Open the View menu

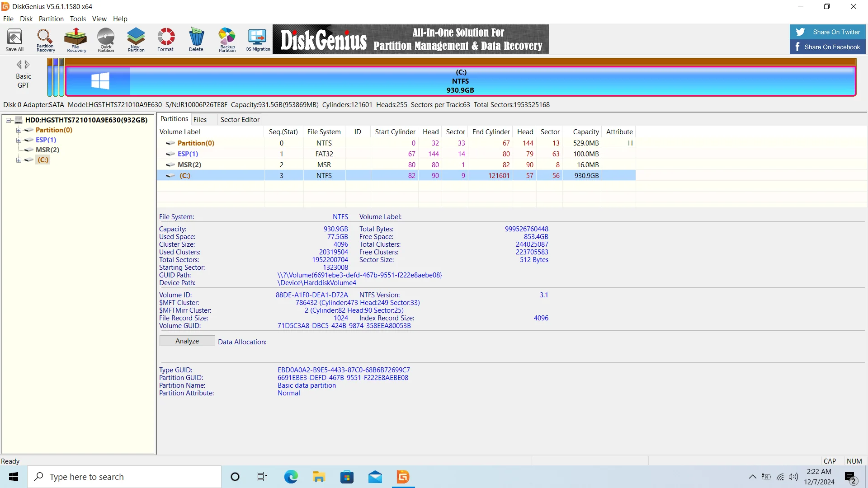(x=99, y=19)
